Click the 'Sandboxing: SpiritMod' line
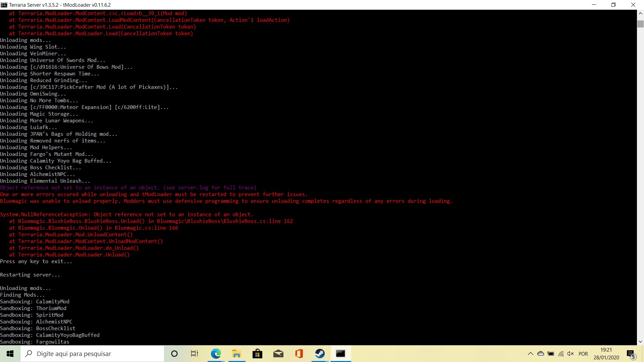The height and width of the screenshot is (362, 644). click(32, 315)
